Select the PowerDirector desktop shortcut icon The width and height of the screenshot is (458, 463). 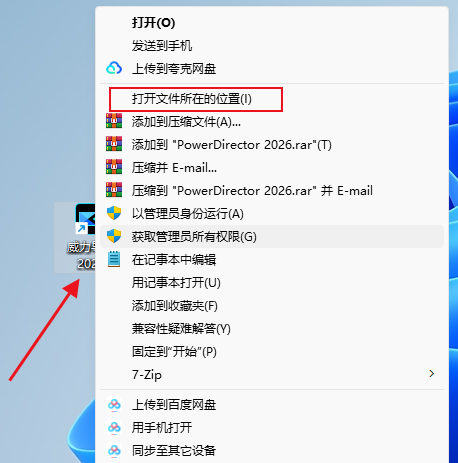[85, 219]
